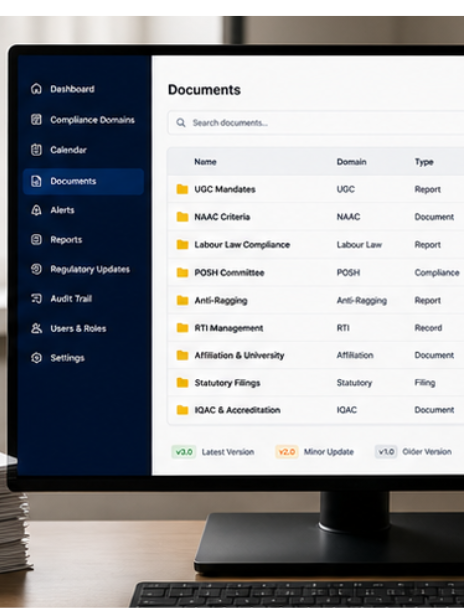Open Compliance Domains via its sidebar icon
This screenshot has height=608, width=464.
[x=36, y=119]
